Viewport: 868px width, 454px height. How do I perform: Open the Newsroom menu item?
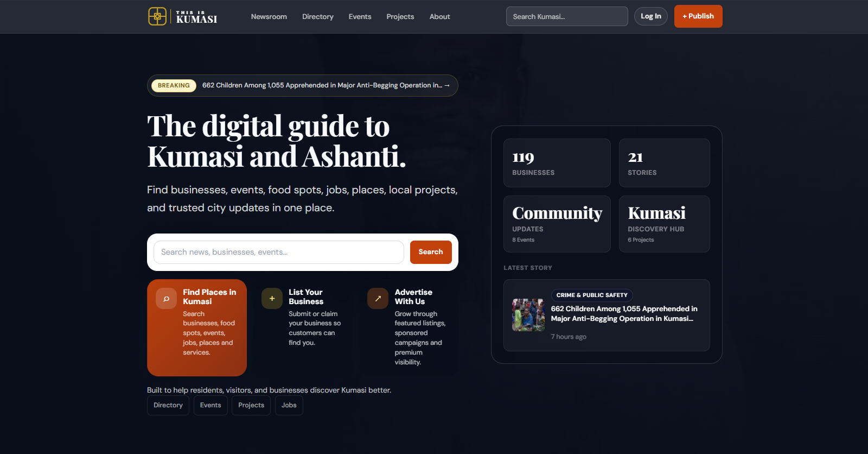click(269, 17)
